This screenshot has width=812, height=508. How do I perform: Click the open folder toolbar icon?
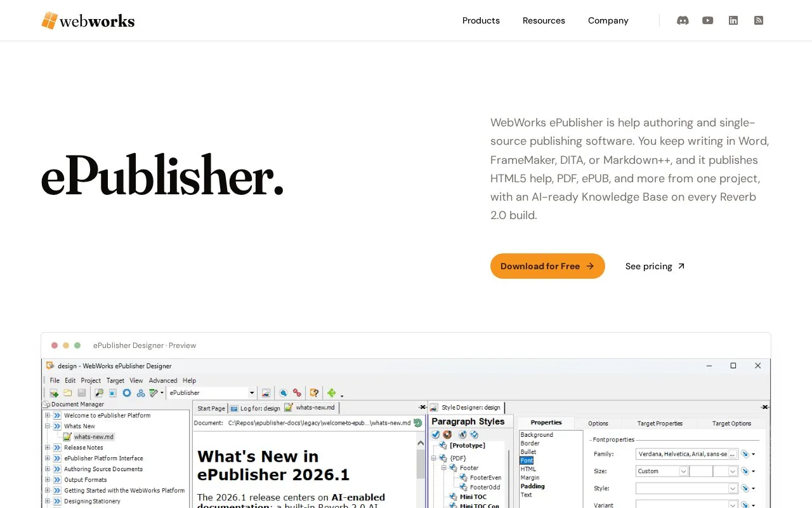[x=67, y=393]
